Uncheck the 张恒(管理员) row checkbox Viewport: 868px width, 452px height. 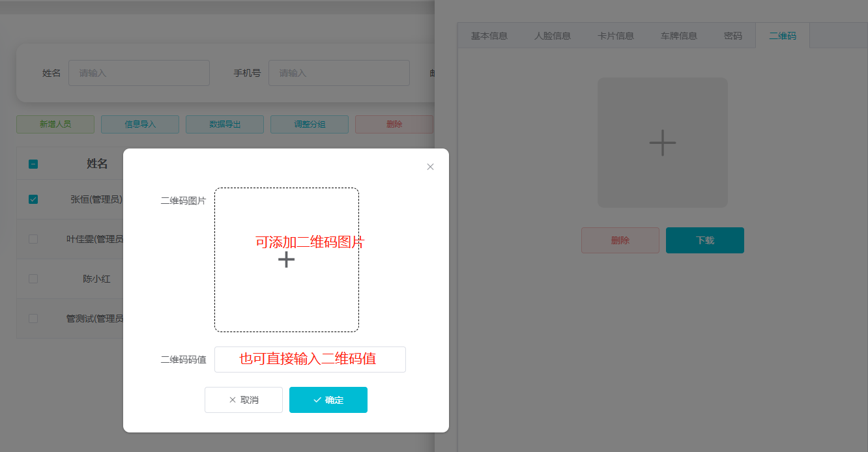pyautogui.click(x=33, y=199)
